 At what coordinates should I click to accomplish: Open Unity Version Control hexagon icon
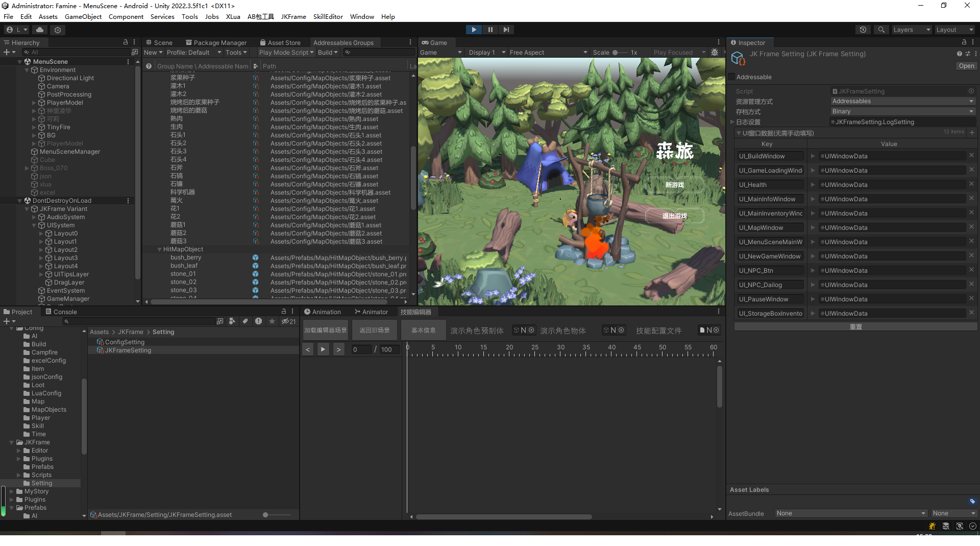coord(58,30)
